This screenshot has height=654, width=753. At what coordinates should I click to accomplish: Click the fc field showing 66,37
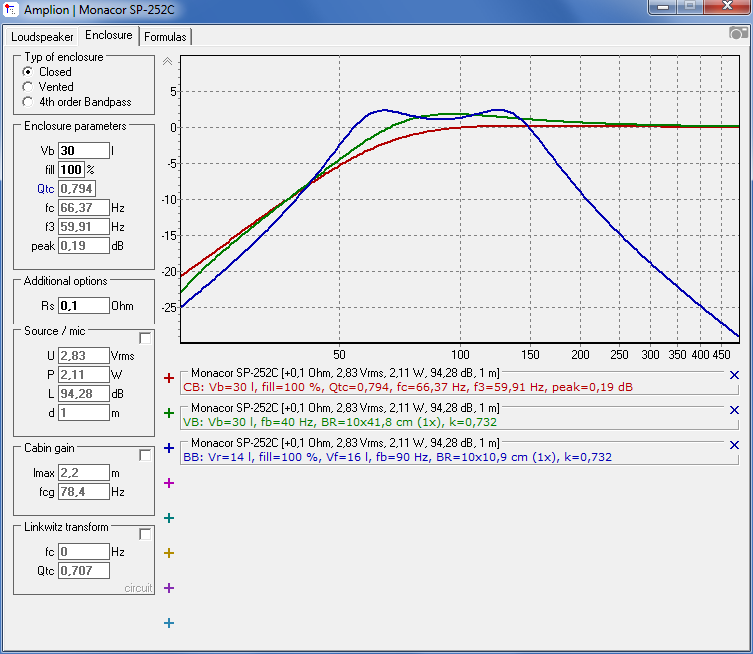[x=84, y=208]
